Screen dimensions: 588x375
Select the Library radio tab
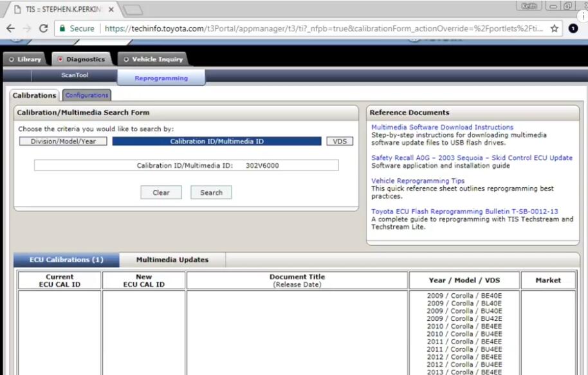click(x=24, y=59)
